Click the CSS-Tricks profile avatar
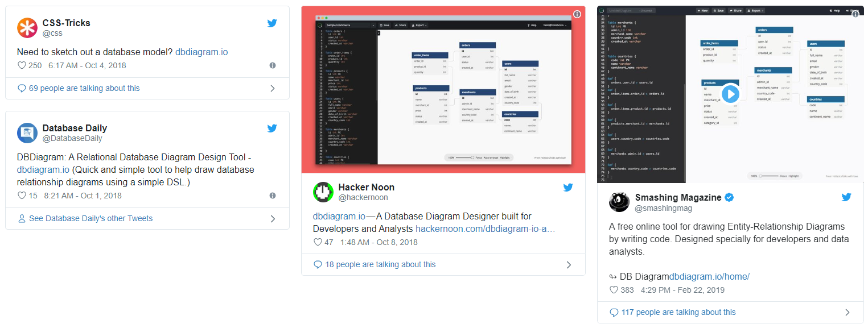The image size is (868, 328). tap(27, 28)
